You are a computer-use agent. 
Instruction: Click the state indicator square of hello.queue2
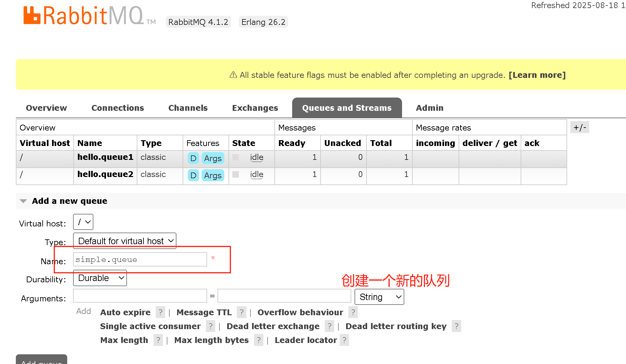(236, 174)
